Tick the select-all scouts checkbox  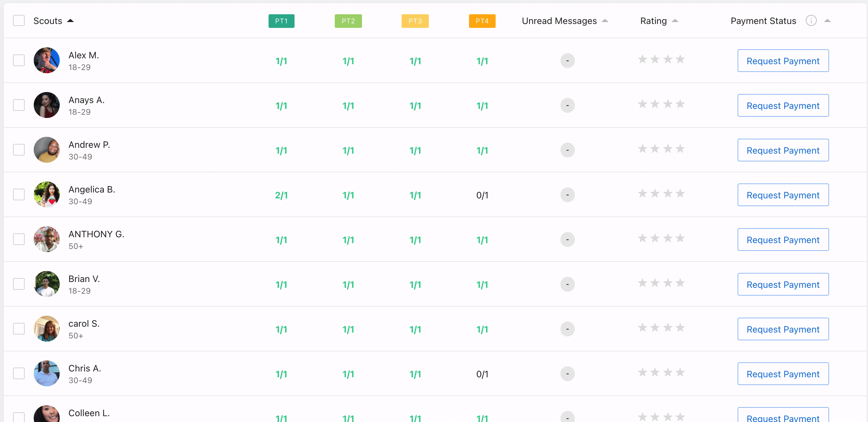tap(19, 20)
